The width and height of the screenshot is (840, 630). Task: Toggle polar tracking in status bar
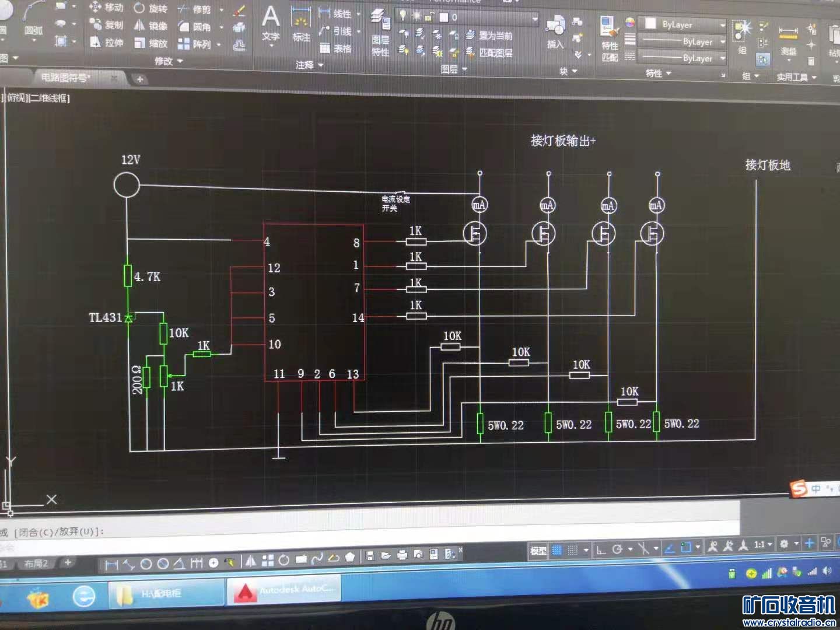coord(618,549)
